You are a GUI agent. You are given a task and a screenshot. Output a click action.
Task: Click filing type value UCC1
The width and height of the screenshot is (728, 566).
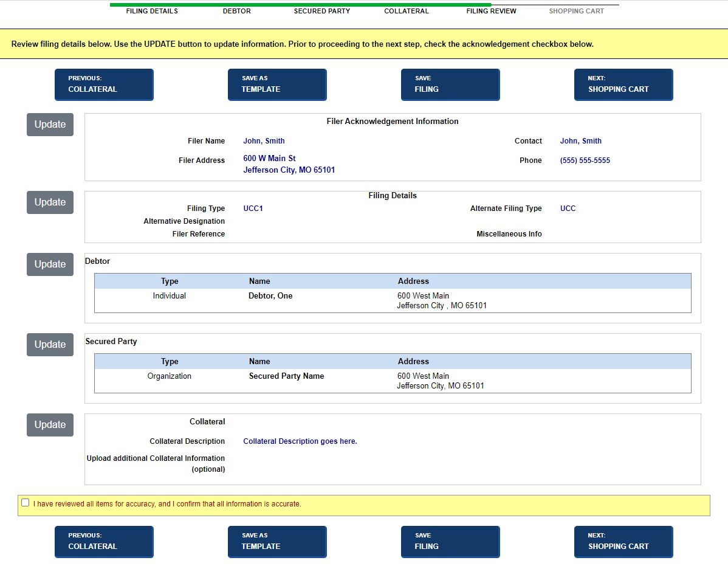pyautogui.click(x=253, y=209)
